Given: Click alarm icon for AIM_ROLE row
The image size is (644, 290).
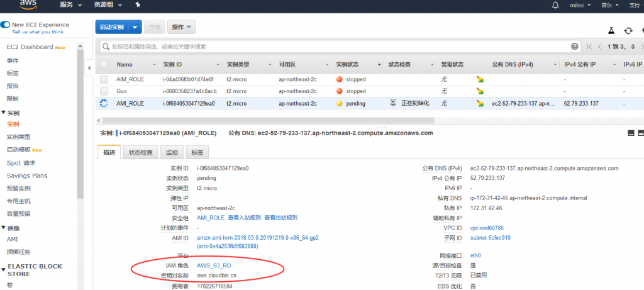Looking at the screenshot, I should point(480,79).
